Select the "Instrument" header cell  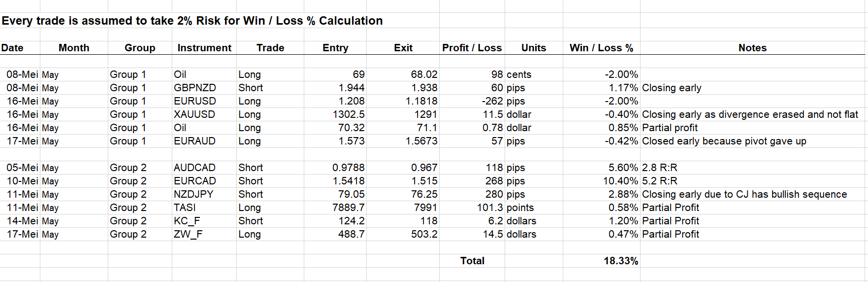coord(204,48)
